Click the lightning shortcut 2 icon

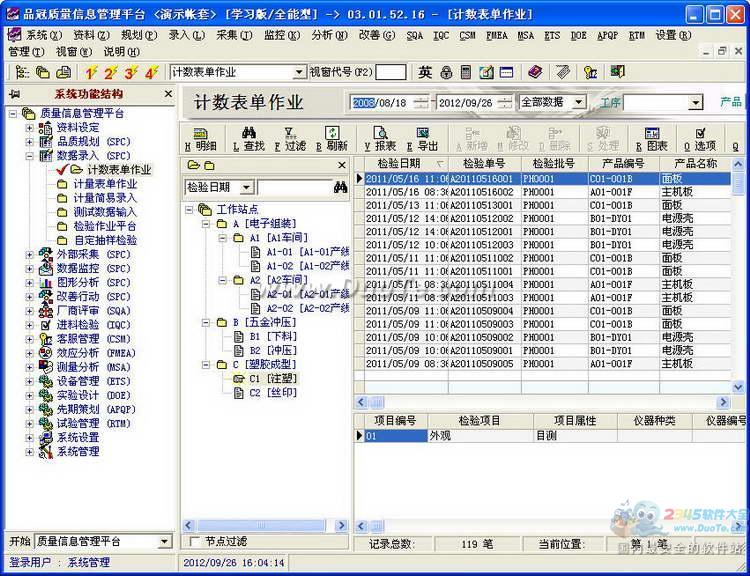click(x=111, y=73)
